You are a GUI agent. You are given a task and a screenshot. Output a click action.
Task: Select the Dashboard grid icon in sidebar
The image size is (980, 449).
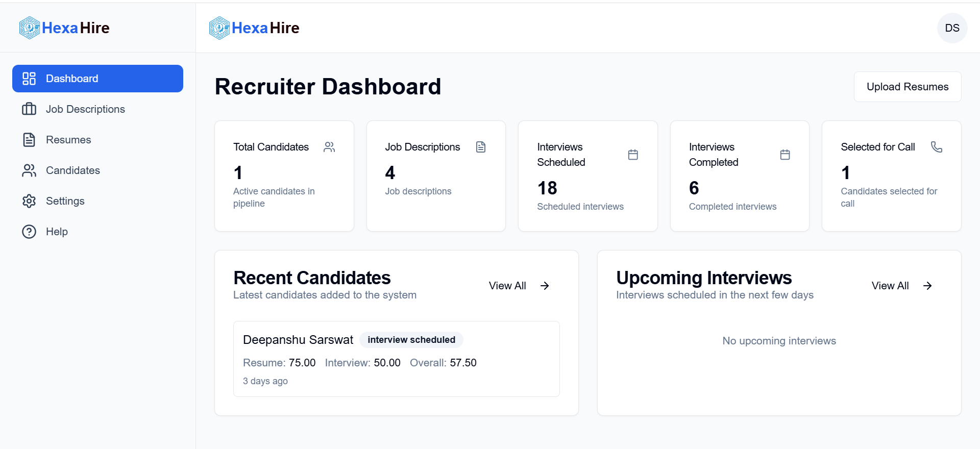tap(29, 79)
